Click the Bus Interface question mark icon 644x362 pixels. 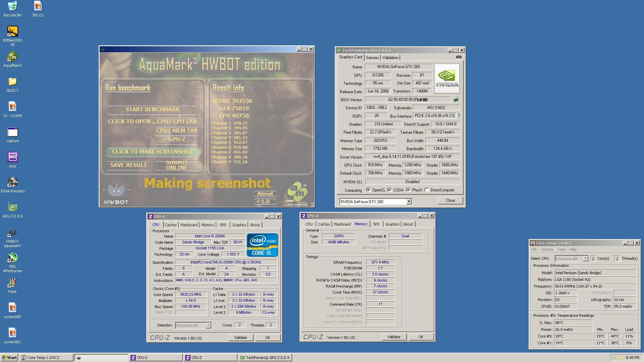coord(459,116)
